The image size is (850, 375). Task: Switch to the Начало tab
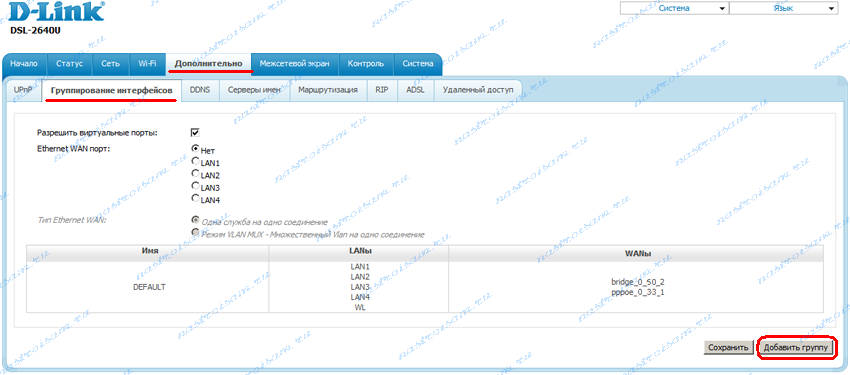(24, 64)
